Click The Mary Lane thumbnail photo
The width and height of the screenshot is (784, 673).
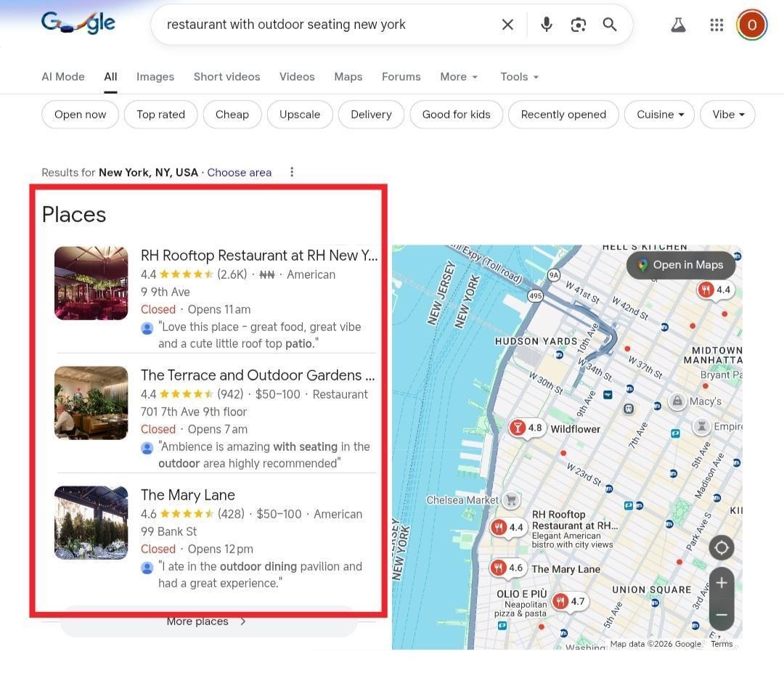pos(91,523)
